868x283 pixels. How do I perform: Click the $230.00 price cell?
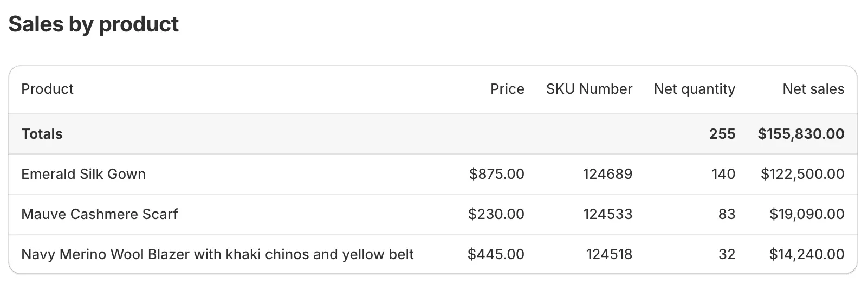tap(496, 214)
